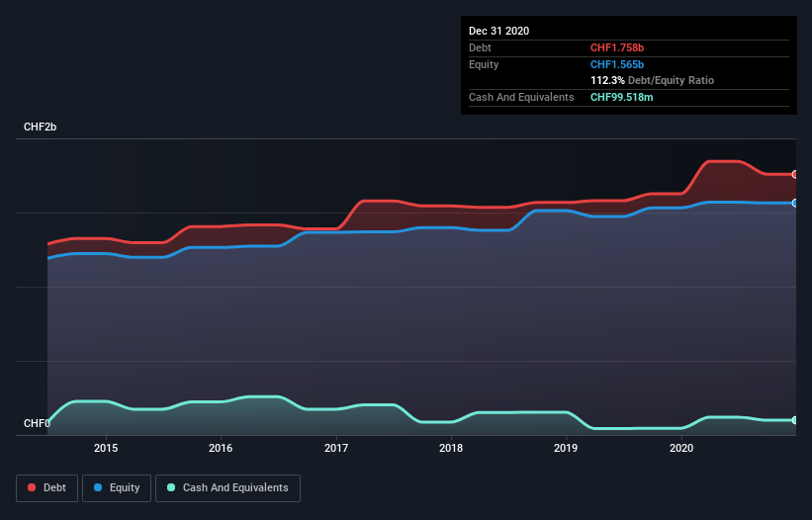Viewport: 812px width, 520px height.
Task: Click the teal Cash And Equivalents legend dot
Action: (x=171, y=487)
